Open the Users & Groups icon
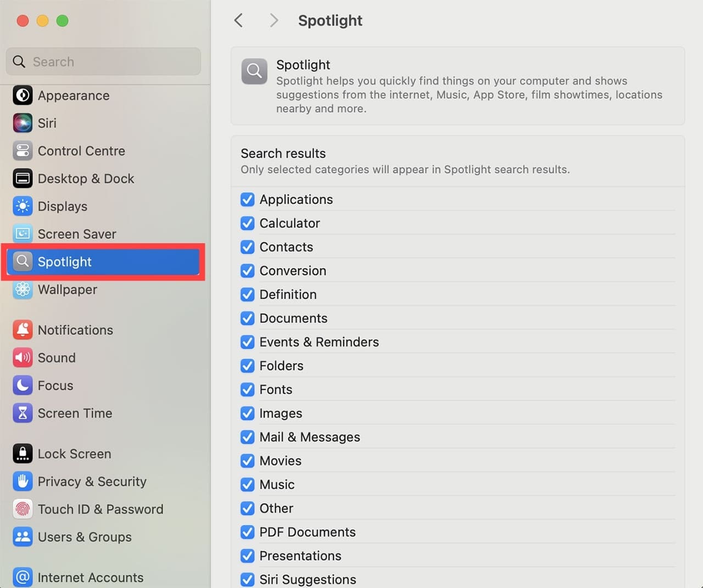 click(23, 537)
